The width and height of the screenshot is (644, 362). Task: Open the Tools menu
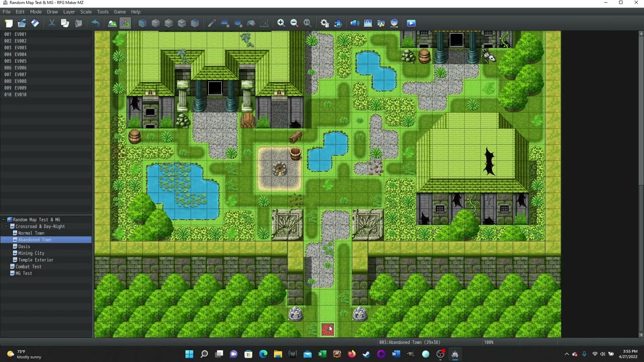[x=103, y=12]
